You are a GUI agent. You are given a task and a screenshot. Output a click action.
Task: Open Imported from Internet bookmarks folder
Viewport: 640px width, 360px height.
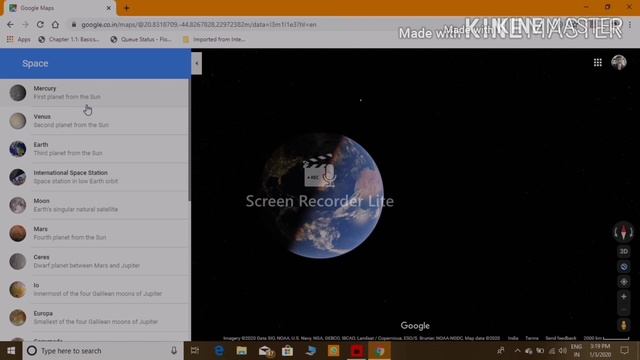click(x=214, y=40)
